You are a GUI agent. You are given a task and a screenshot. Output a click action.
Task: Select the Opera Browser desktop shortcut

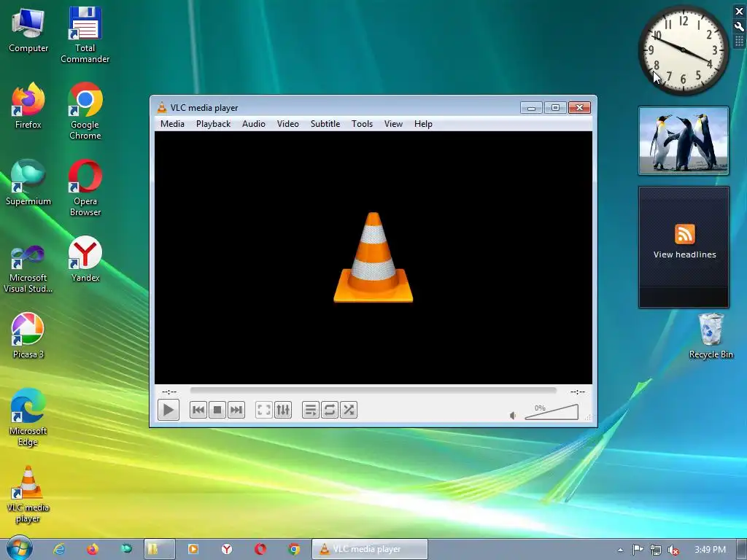[x=85, y=188]
